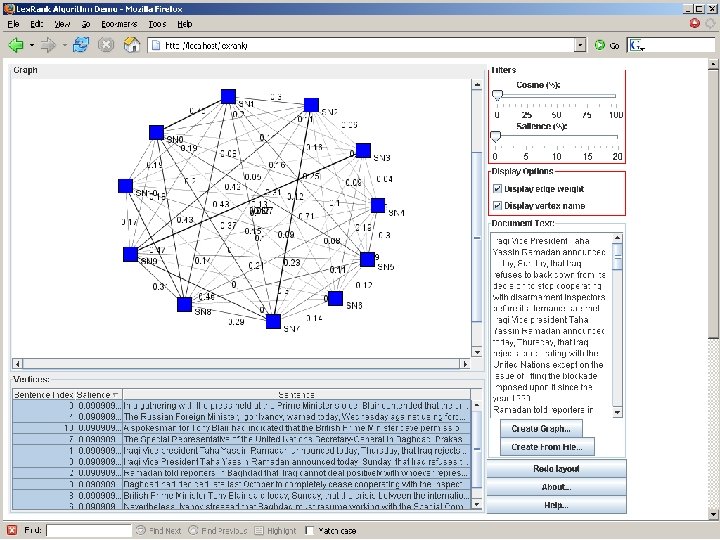The width and height of the screenshot is (720, 540).
Task: Click the search engine icon
Action: click(637, 45)
